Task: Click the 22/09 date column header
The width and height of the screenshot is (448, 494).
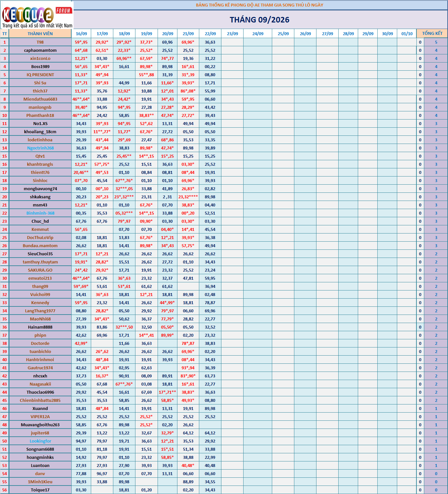Action: (x=210, y=34)
